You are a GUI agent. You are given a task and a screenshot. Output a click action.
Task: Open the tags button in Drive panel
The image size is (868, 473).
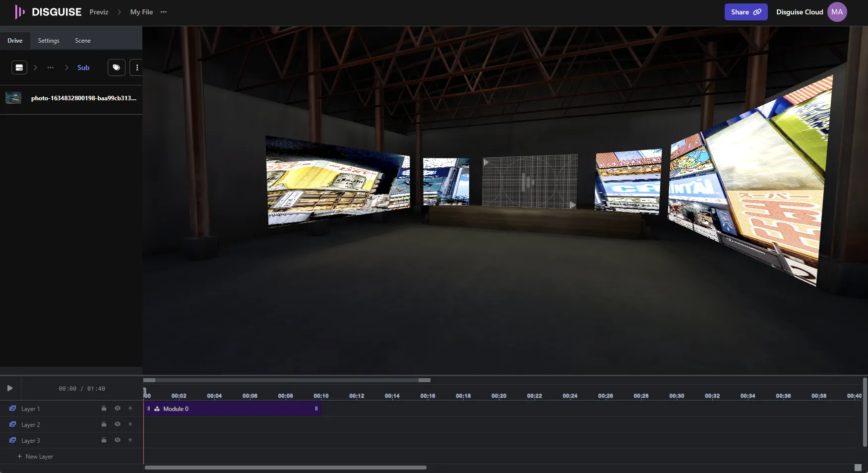pos(116,68)
